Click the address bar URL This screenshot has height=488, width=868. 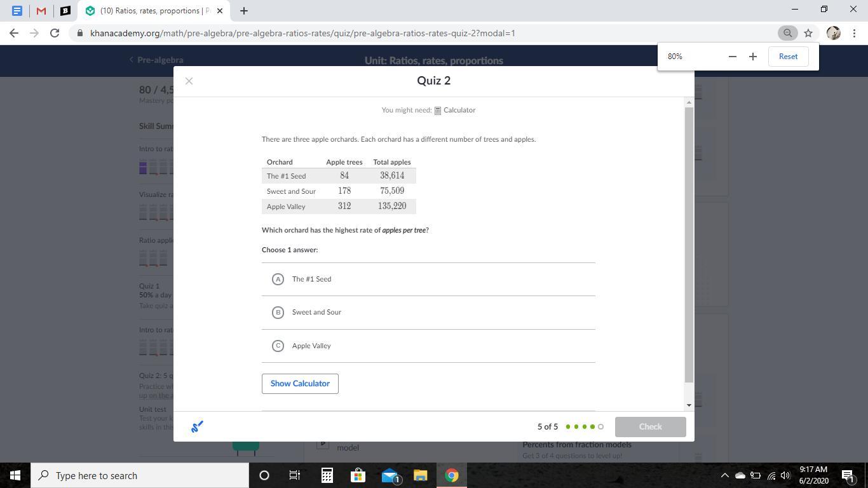302,33
